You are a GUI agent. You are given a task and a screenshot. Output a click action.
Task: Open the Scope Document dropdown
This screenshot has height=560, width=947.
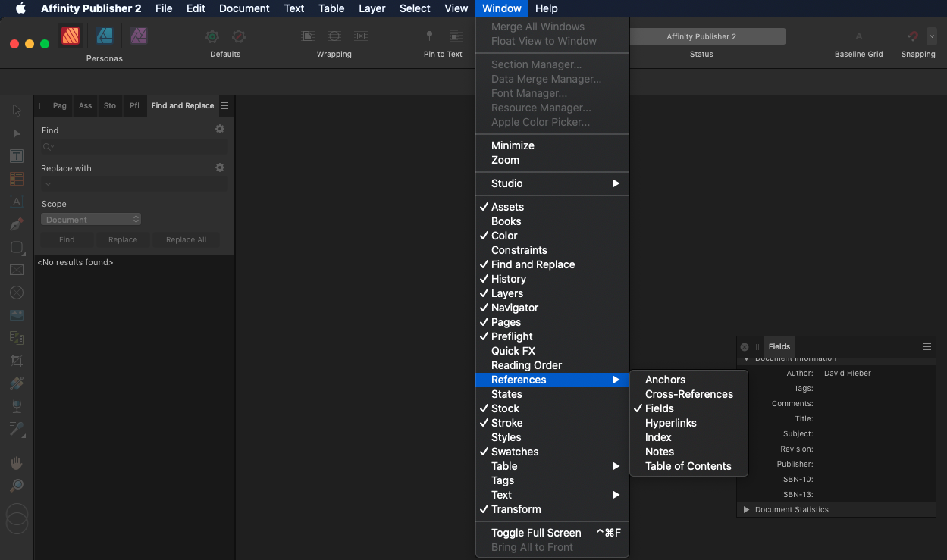[91, 220]
